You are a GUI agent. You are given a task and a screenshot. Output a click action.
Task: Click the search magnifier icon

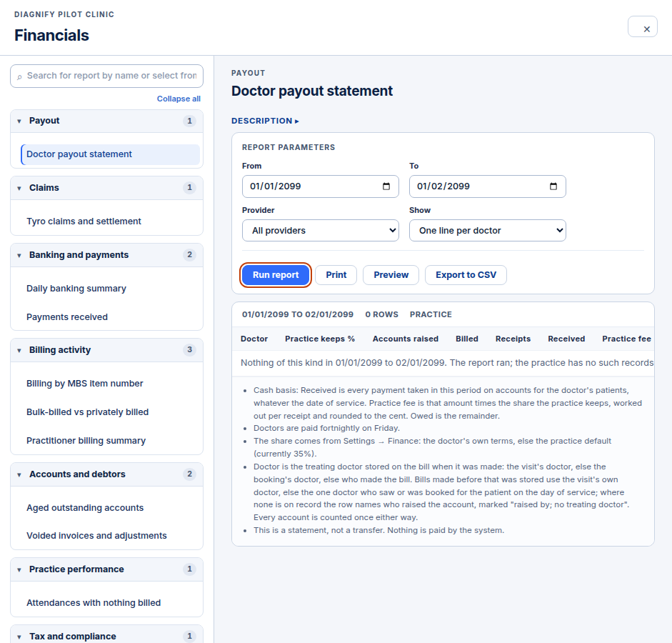coord(19,76)
